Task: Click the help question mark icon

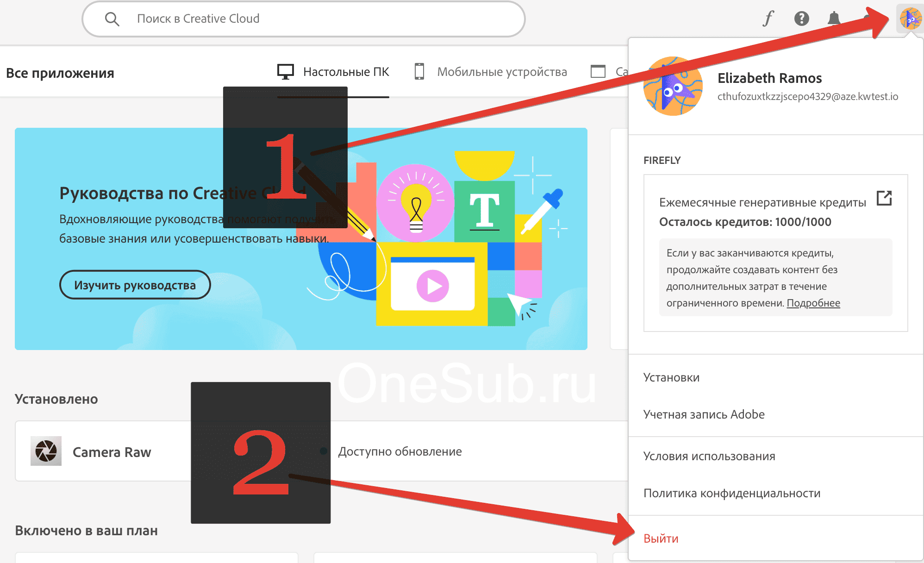Action: click(x=801, y=19)
